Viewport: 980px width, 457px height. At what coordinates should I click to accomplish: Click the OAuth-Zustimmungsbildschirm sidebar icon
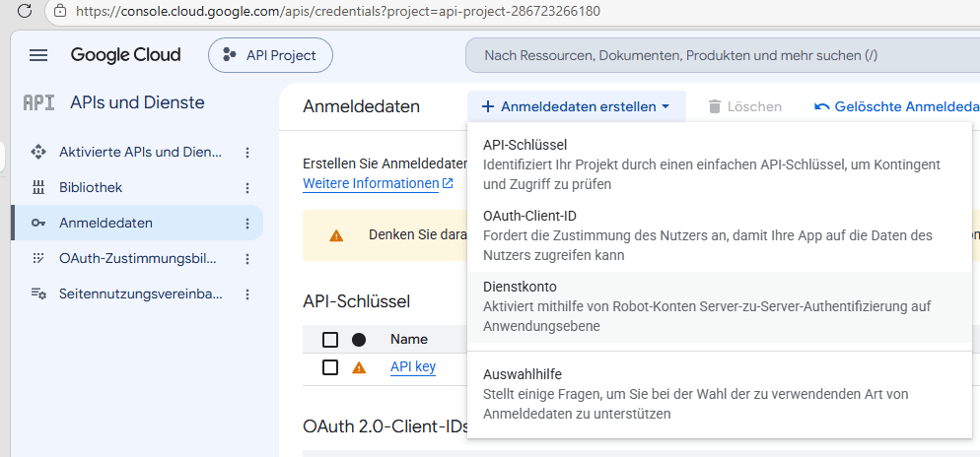point(38,258)
